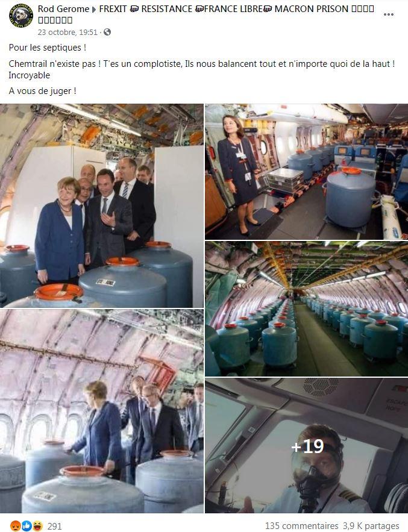View the 135 commentaires list

coord(301,526)
